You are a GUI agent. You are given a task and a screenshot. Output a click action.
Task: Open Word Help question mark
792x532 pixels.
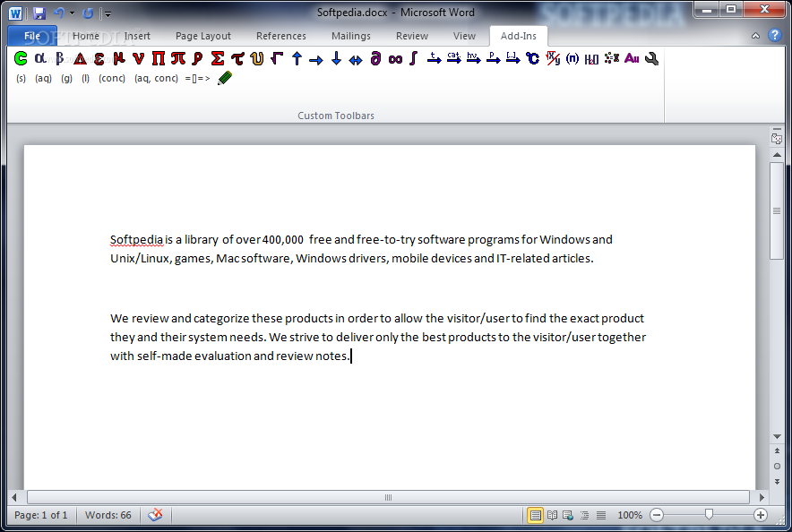pos(775,35)
